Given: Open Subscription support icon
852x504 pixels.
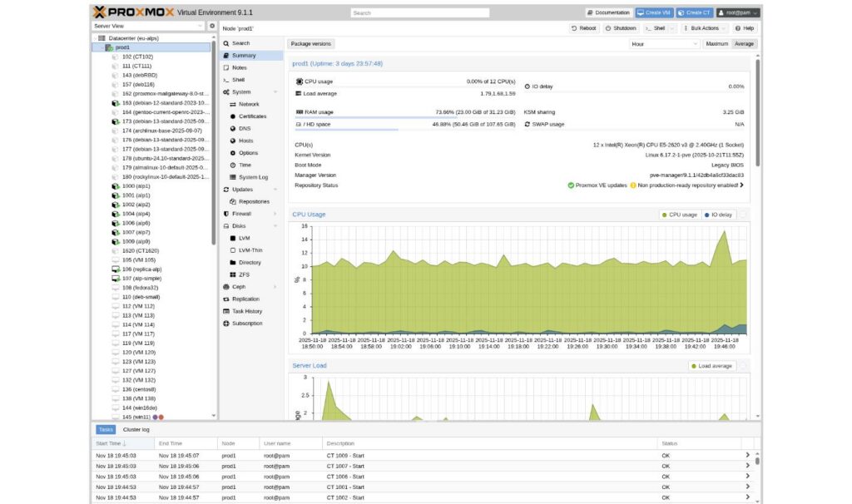Looking at the screenshot, I should pyautogui.click(x=226, y=324).
